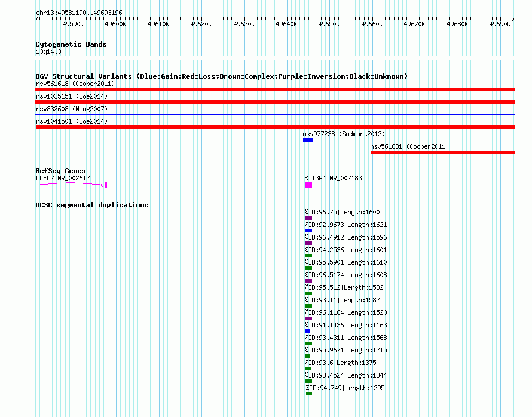532x417 pixels.
Task: Click the nsv561618 (Cooper2011) variant label
Action: point(75,84)
